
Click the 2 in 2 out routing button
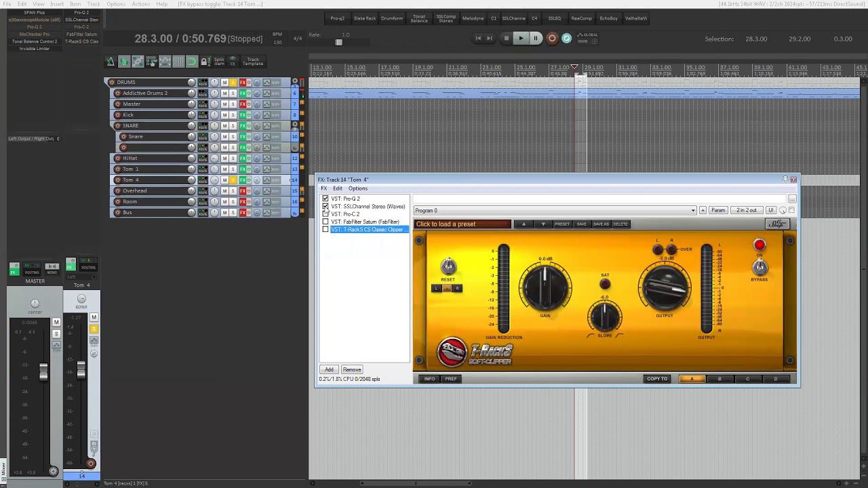(747, 210)
